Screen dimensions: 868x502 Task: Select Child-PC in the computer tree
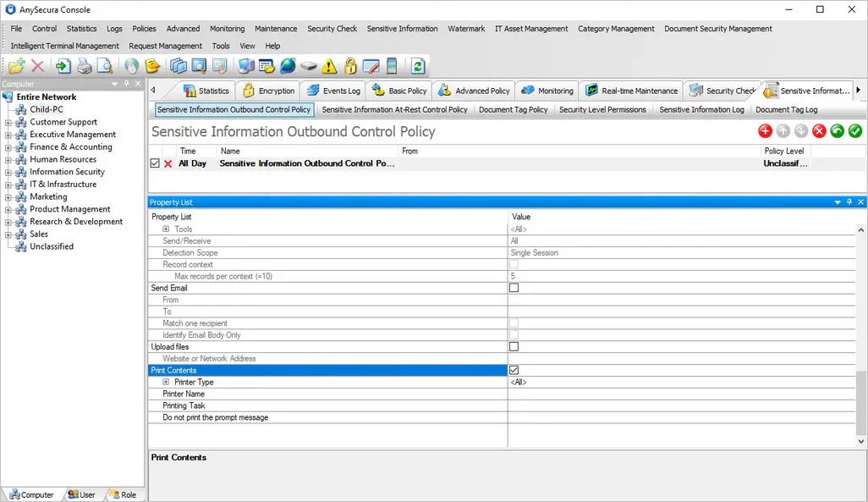point(47,109)
